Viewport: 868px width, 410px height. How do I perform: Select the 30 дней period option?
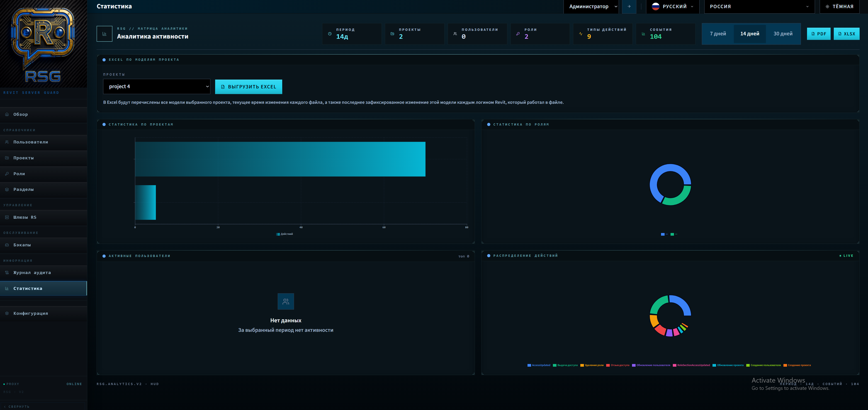pos(783,34)
